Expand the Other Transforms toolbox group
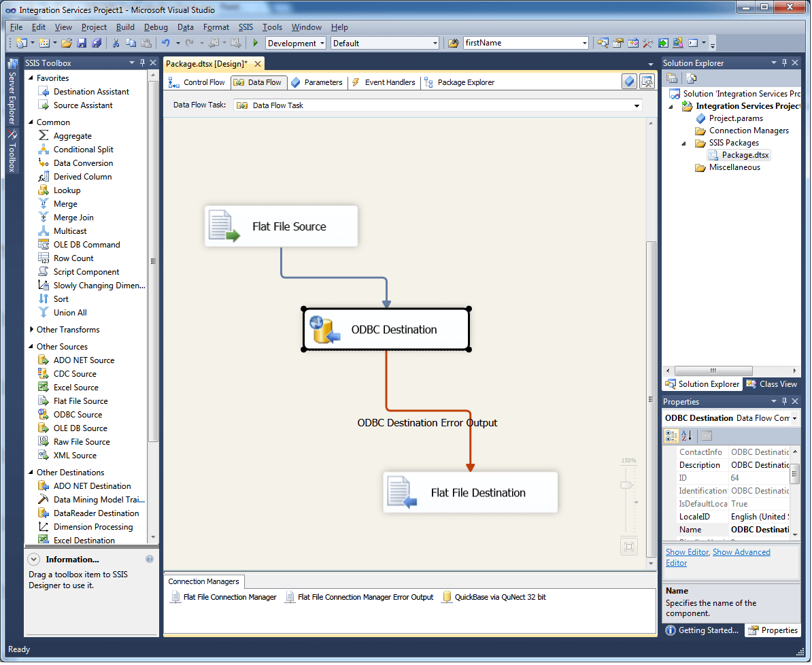Image resolution: width=812 pixels, height=665 pixels. [31, 330]
